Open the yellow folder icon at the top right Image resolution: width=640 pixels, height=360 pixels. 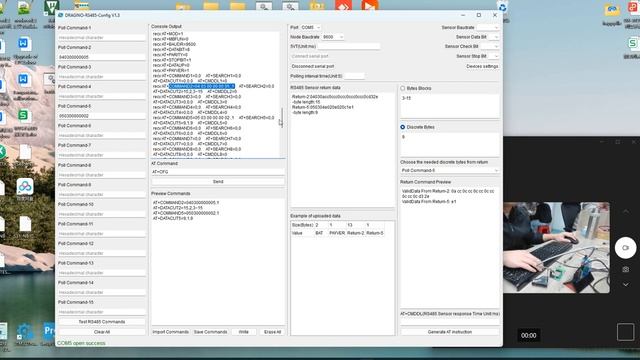point(612,10)
